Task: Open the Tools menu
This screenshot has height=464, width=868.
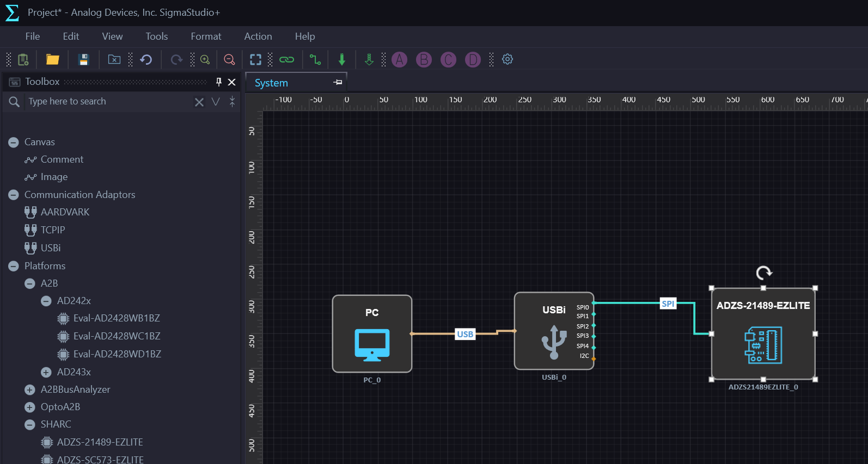Action: (x=156, y=36)
